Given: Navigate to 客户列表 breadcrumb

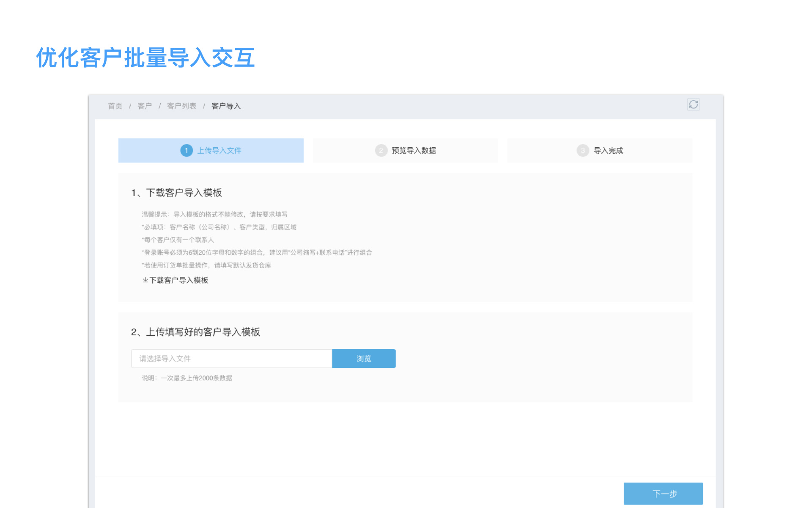Looking at the screenshot, I should point(181,106).
